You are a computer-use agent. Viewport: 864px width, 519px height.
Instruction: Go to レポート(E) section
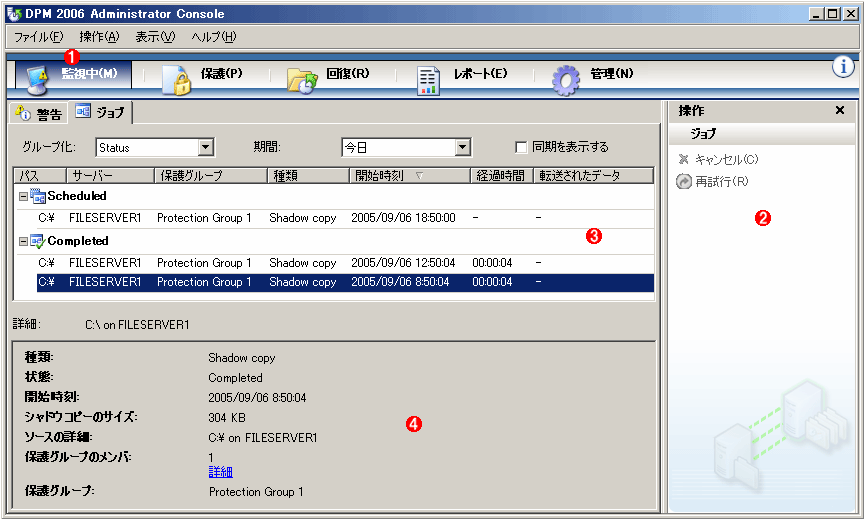click(x=480, y=73)
